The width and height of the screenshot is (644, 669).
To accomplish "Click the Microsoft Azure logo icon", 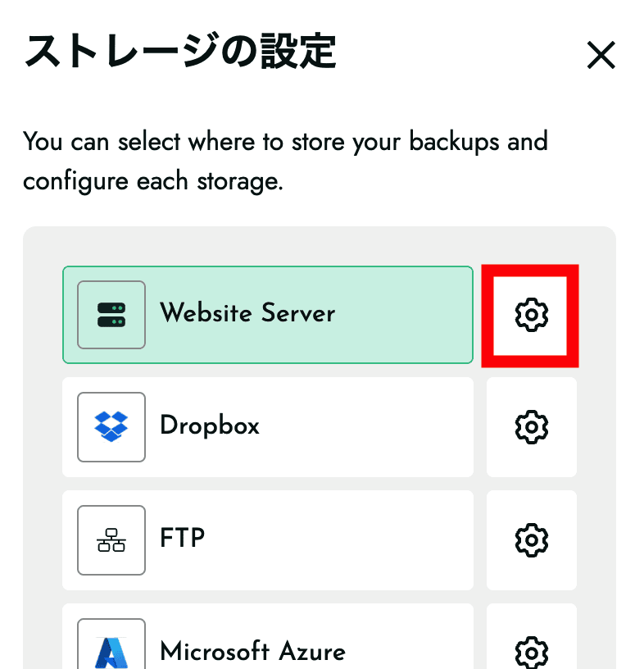I will [x=111, y=649].
